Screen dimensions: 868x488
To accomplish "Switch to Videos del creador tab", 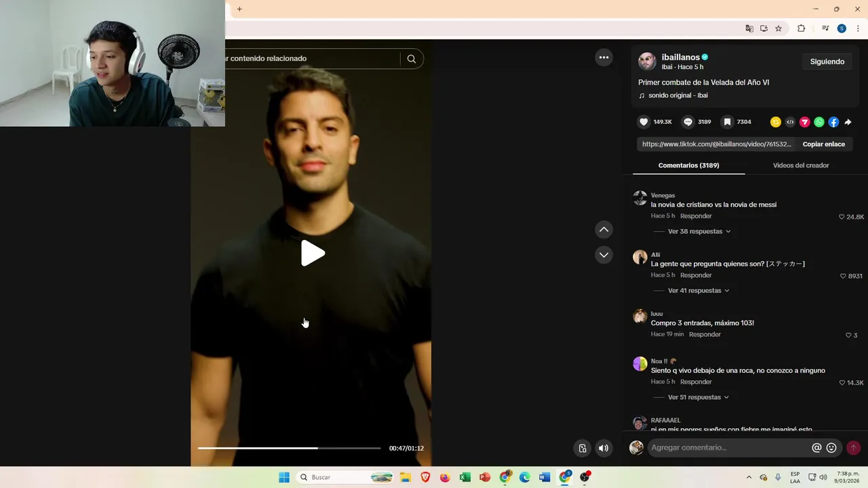I will pyautogui.click(x=801, y=165).
